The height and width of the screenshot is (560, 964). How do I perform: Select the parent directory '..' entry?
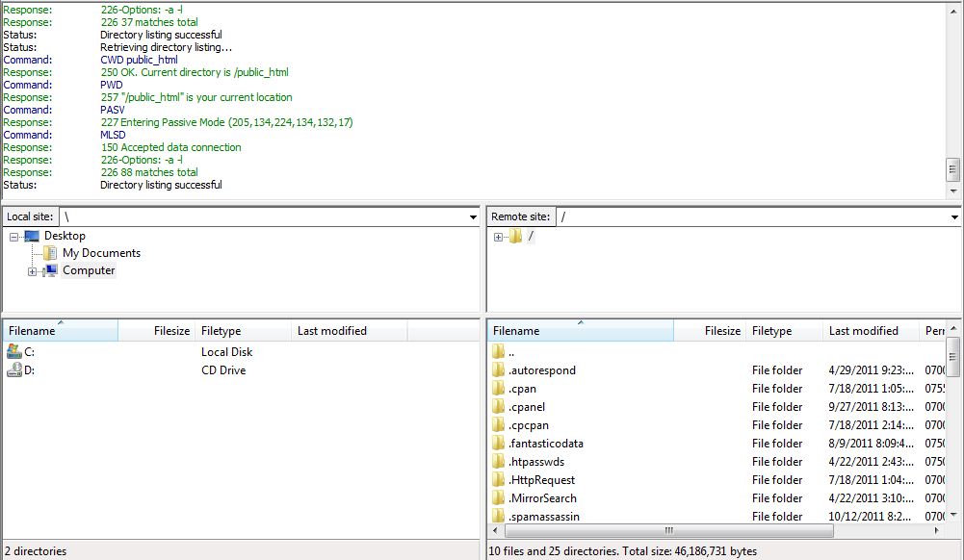511,352
